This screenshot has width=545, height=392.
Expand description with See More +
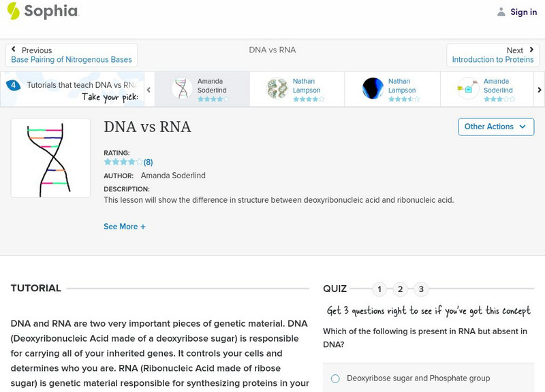coord(125,227)
